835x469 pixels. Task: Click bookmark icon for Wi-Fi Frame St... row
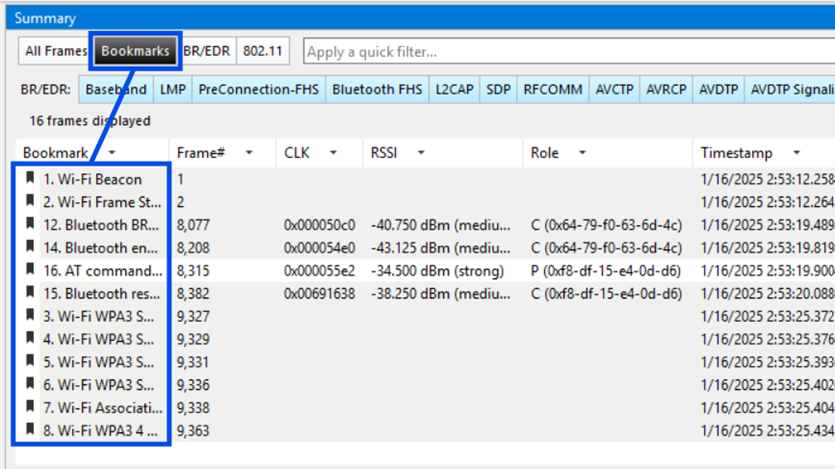30,201
